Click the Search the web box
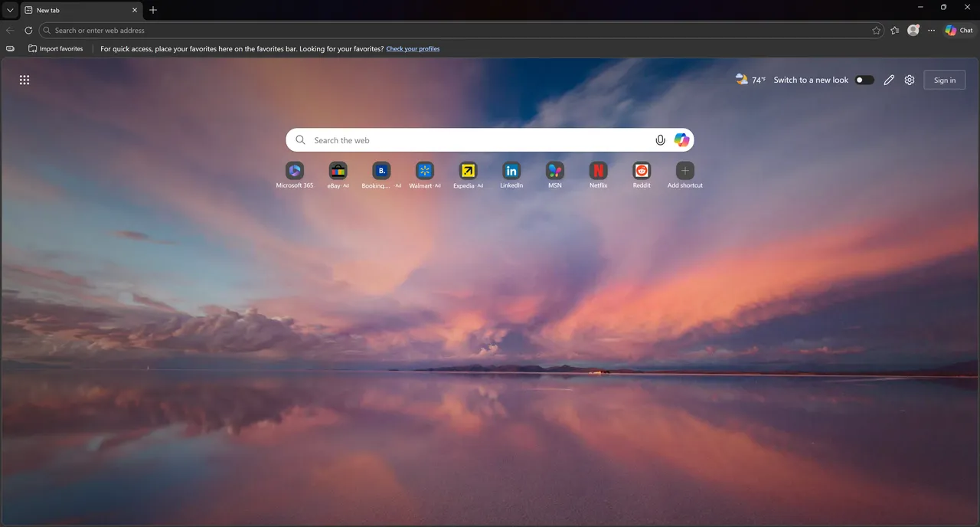The height and width of the screenshot is (527, 980). coord(490,140)
